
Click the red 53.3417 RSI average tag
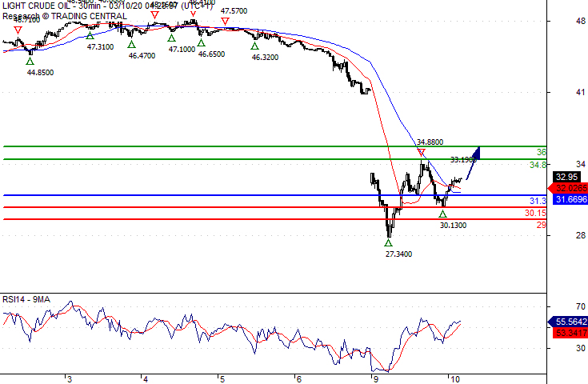tap(570, 333)
